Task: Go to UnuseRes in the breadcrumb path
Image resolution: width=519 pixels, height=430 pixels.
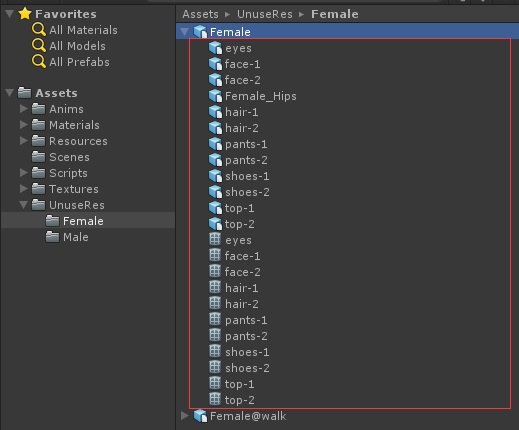Action: pyautogui.click(x=265, y=14)
